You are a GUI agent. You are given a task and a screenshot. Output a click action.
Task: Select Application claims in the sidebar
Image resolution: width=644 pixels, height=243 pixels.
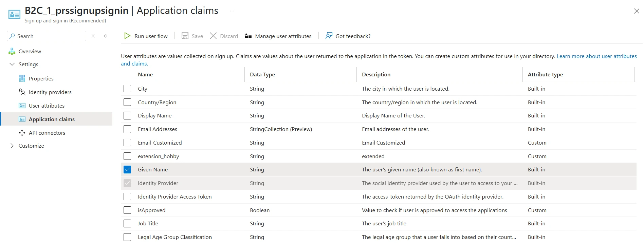(52, 119)
